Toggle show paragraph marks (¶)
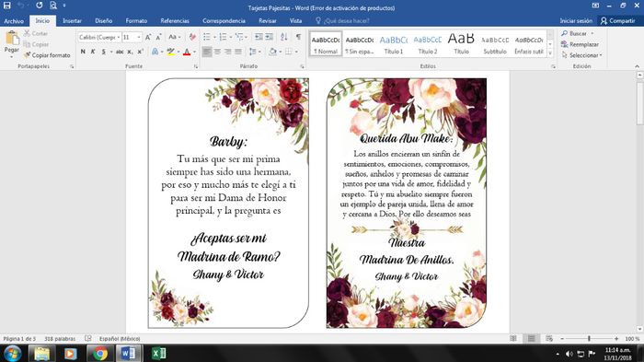The width and height of the screenshot is (644, 362). [299, 38]
